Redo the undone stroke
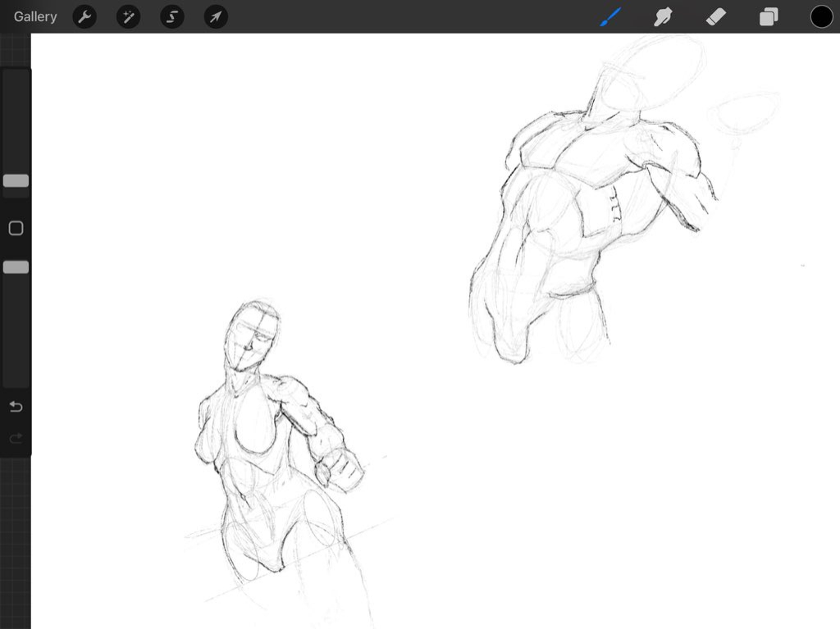840x629 pixels. 16,440
